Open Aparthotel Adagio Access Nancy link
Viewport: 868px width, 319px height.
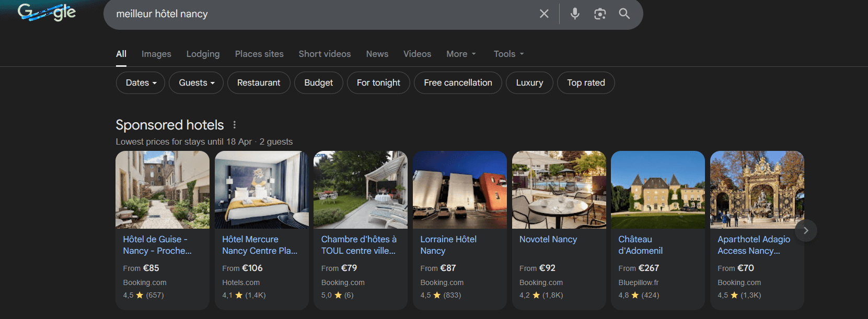tap(754, 245)
